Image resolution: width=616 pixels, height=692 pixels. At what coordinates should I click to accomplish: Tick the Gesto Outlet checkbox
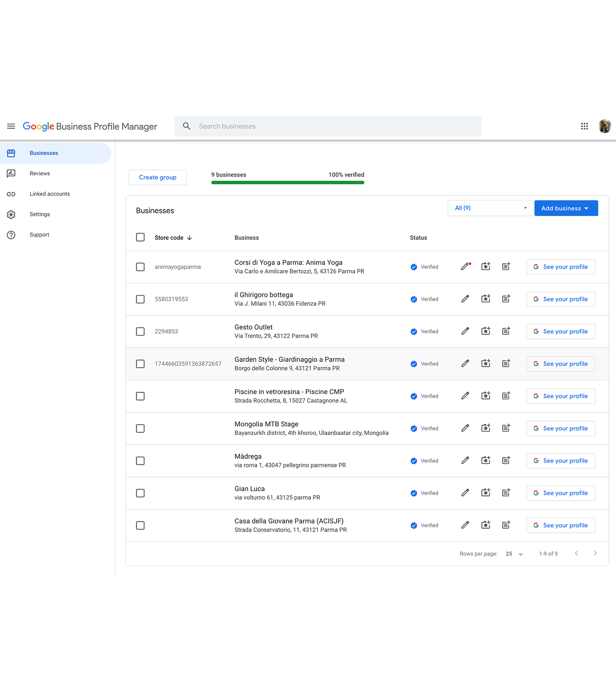140,331
